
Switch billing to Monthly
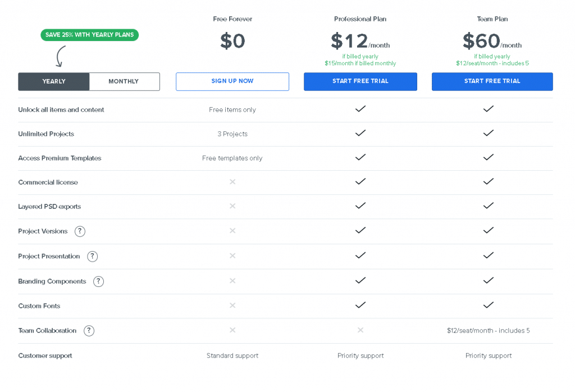point(124,81)
